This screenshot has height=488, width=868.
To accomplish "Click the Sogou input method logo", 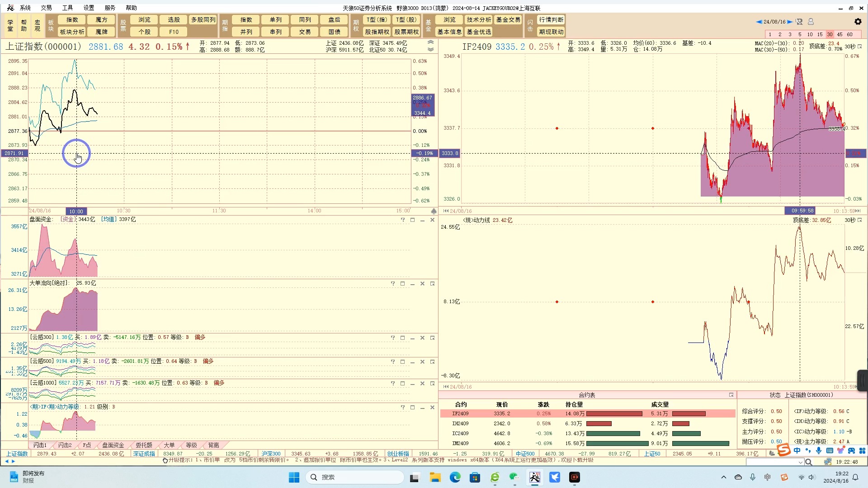I will pos(784,450).
